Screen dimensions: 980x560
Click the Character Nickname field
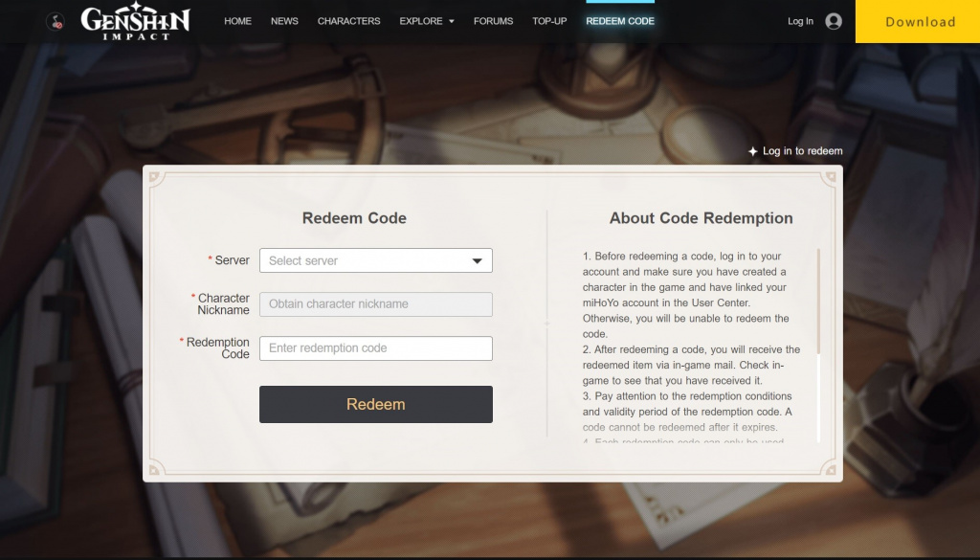pos(375,304)
